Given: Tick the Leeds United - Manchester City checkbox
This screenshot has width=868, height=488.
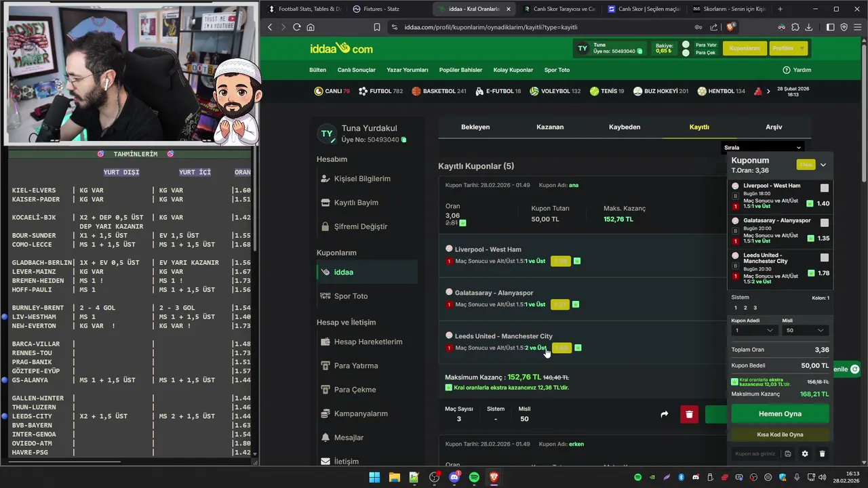Looking at the screenshot, I should click(825, 258).
